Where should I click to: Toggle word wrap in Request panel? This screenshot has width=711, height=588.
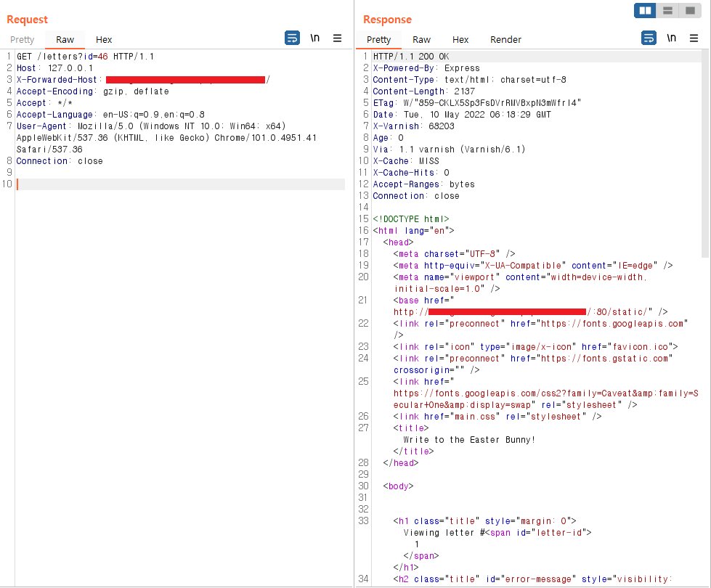click(x=292, y=38)
